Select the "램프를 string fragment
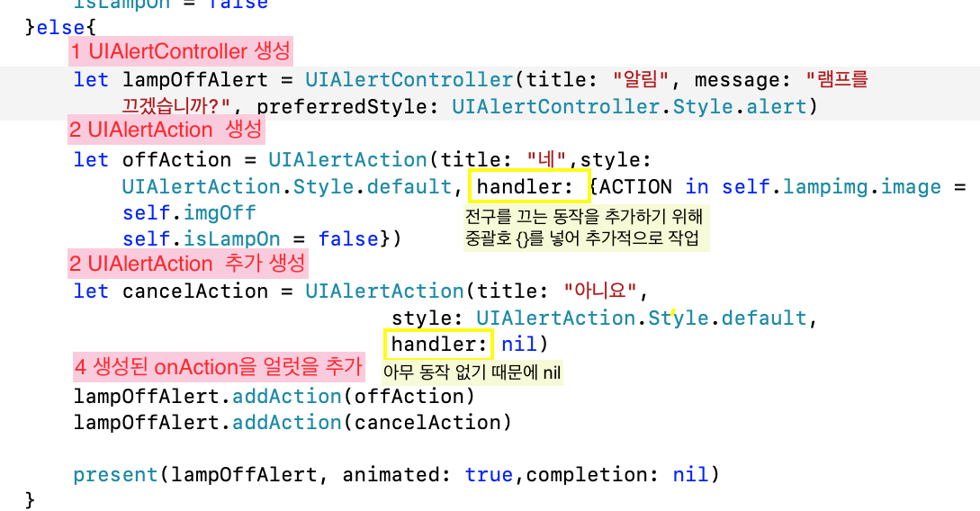Image resolution: width=980 pixels, height=511 pixels. pyautogui.click(x=837, y=79)
